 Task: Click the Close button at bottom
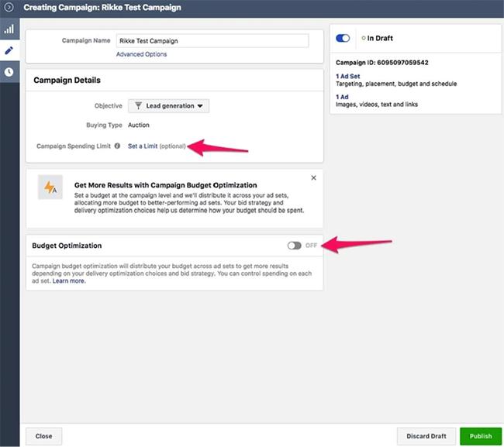[43, 436]
